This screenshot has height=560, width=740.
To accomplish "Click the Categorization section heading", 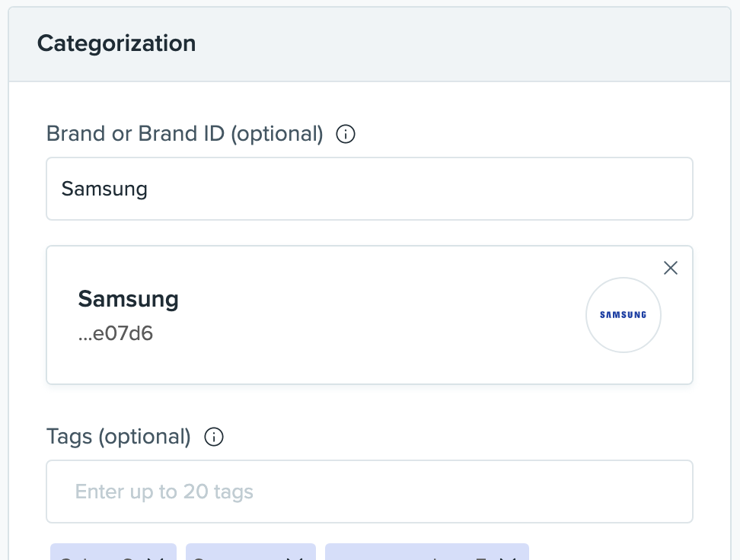I will [x=116, y=43].
